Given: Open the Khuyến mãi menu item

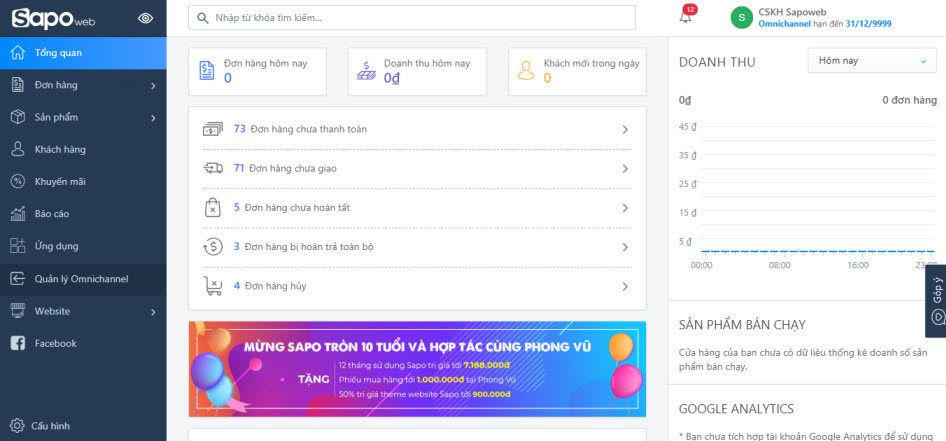Looking at the screenshot, I should (x=83, y=182).
